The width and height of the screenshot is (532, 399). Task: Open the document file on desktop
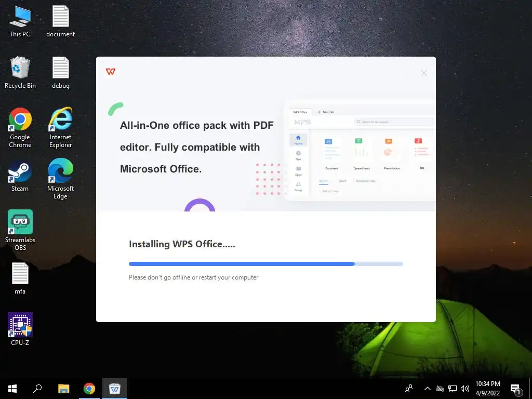(60, 21)
